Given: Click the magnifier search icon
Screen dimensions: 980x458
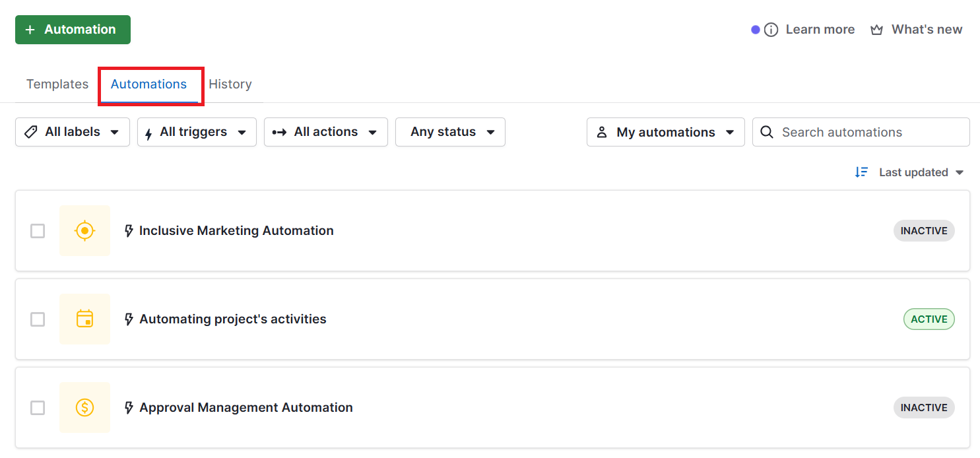Looking at the screenshot, I should click(767, 132).
